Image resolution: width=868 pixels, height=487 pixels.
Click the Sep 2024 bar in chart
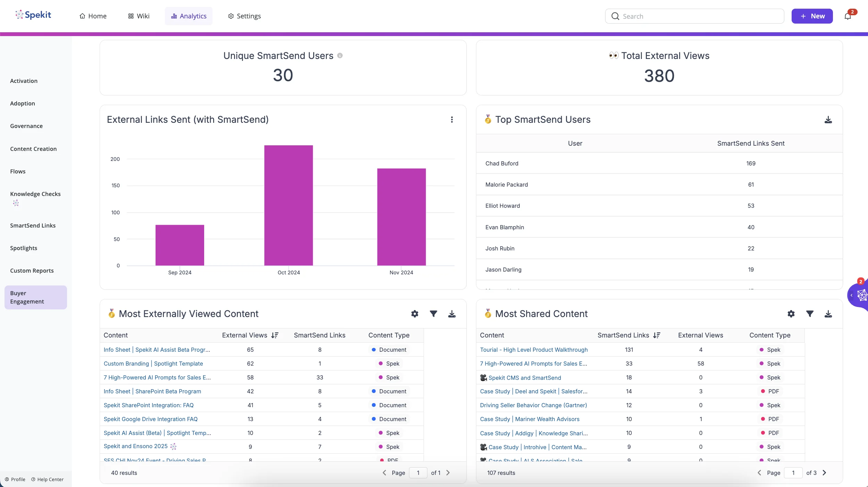[x=180, y=245]
